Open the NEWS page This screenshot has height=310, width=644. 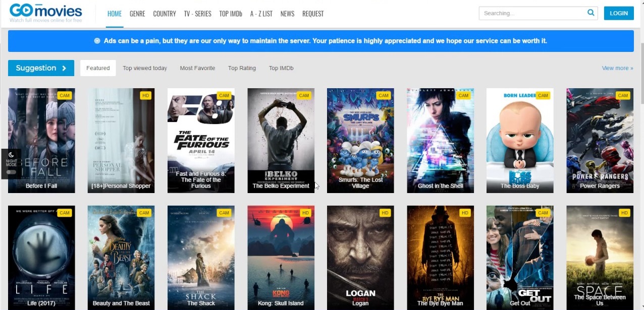click(x=287, y=14)
